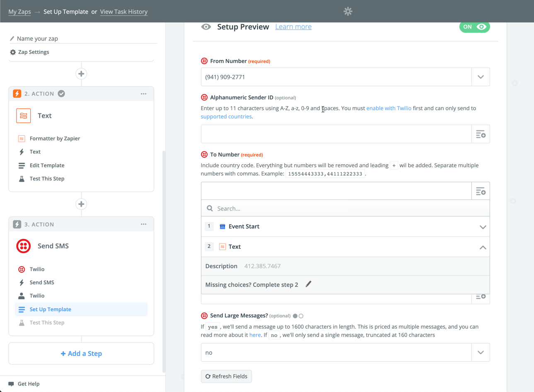Click the pencil icon beside Name your zap
This screenshot has height=392, width=534.
[x=13, y=38]
